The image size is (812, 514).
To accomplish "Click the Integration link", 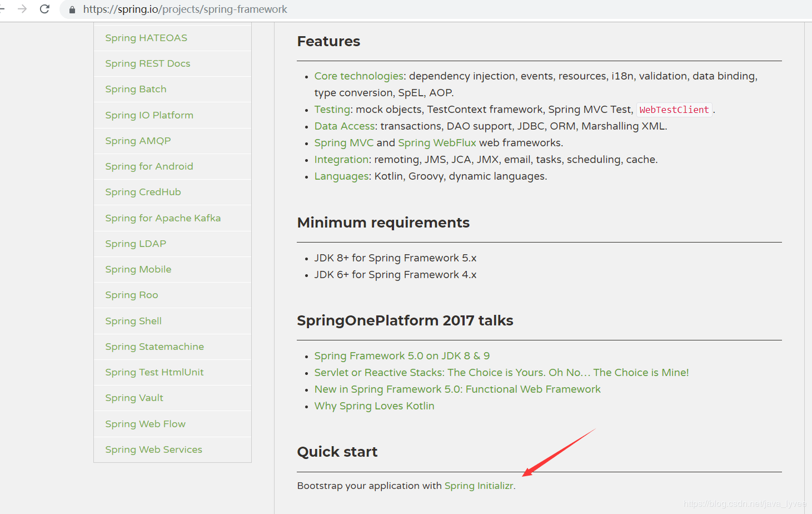I will (341, 160).
